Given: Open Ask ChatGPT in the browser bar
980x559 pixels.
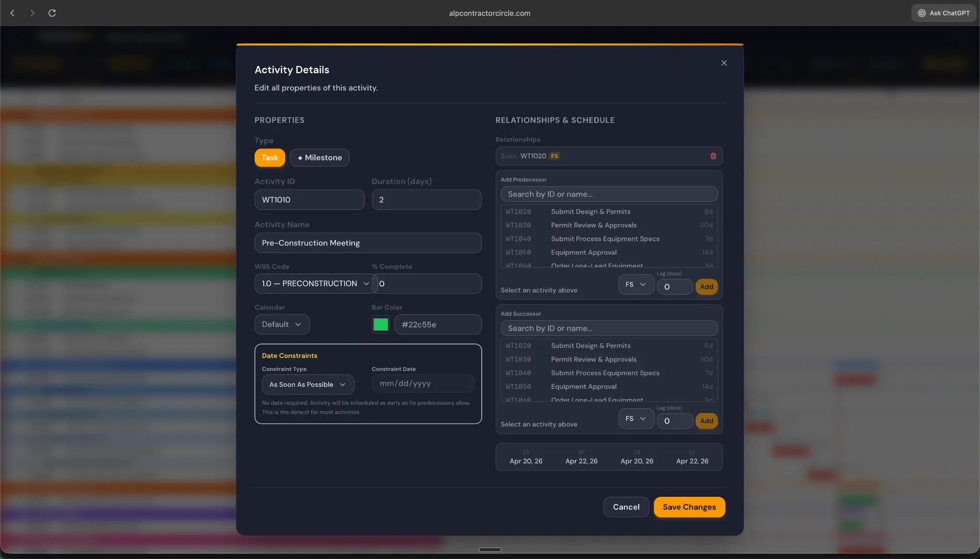Looking at the screenshot, I should tap(944, 13).
